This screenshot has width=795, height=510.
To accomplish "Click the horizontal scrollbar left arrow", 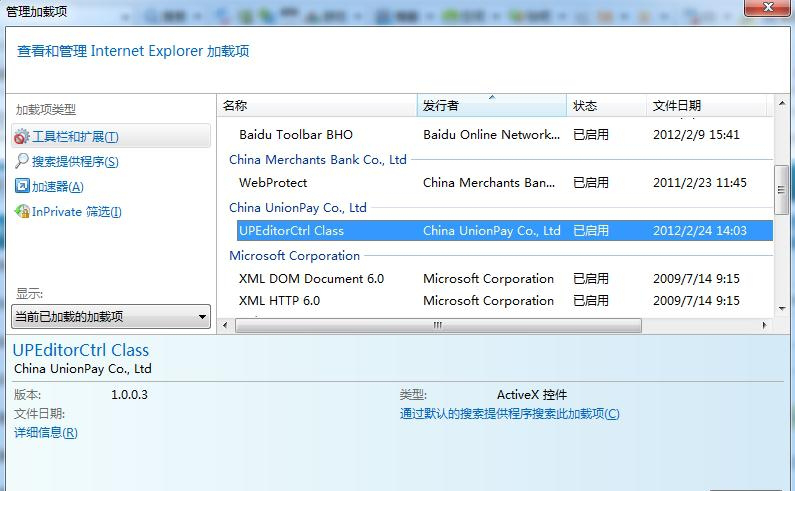I will coord(225,325).
